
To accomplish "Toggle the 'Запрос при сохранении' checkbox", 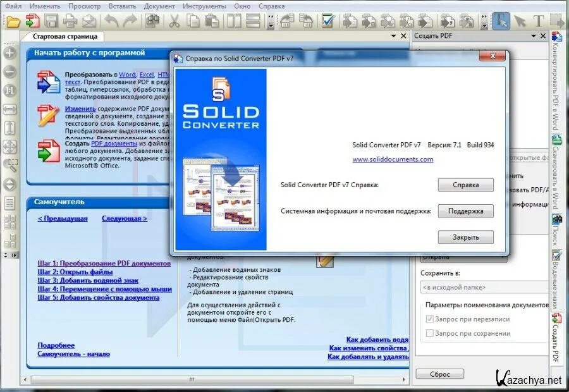I will [430, 333].
